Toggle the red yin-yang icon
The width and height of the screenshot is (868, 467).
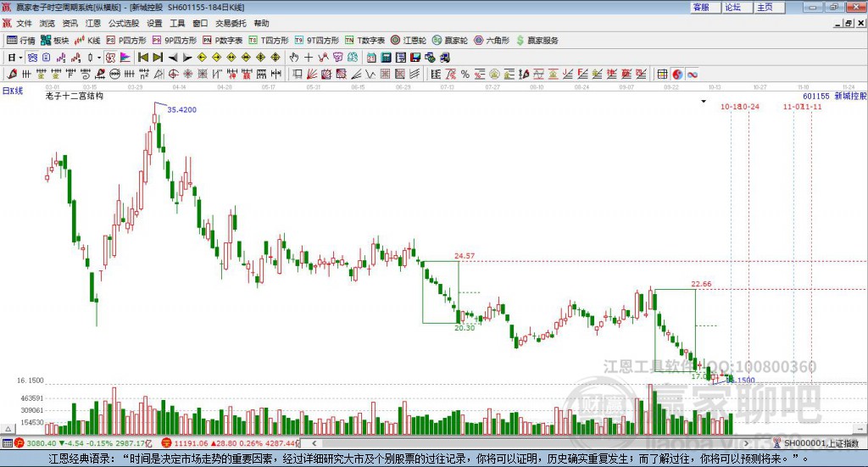pyautogui.click(x=677, y=74)
